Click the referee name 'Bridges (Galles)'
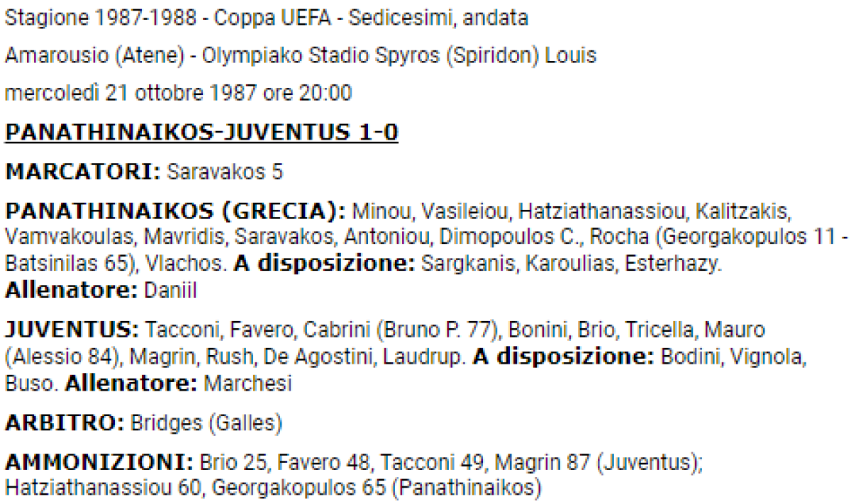 (206, 424)
